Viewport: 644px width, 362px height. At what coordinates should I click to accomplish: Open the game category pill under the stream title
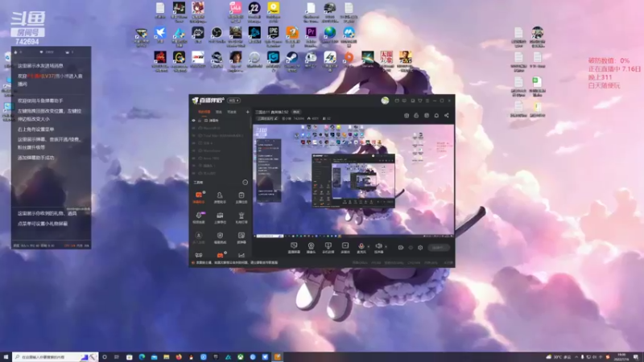point(267,118)
